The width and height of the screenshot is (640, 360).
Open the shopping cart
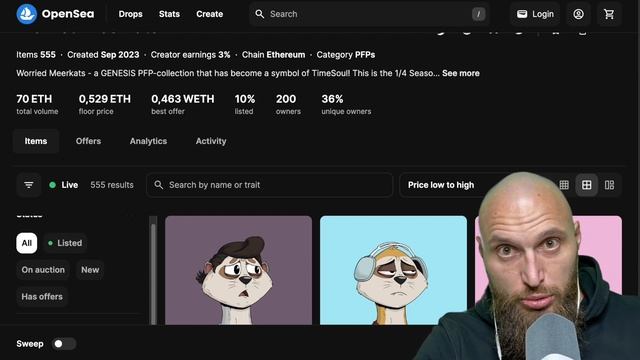[609, 14]
